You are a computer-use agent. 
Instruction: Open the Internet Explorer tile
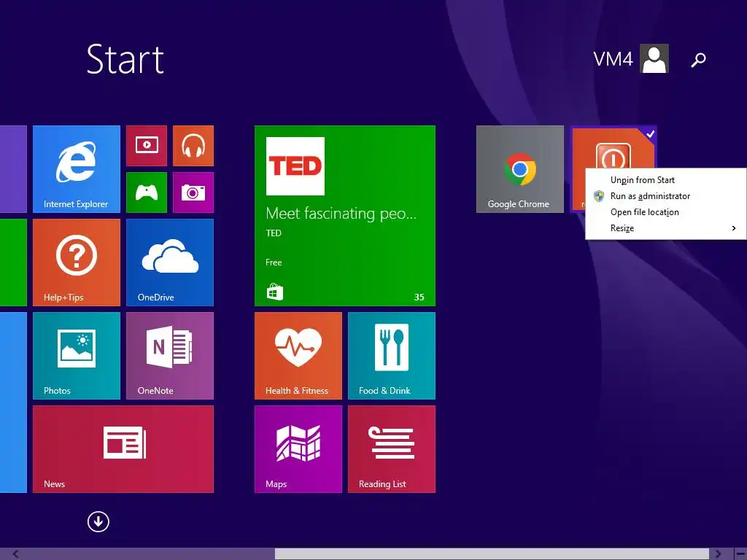(76, 169)
